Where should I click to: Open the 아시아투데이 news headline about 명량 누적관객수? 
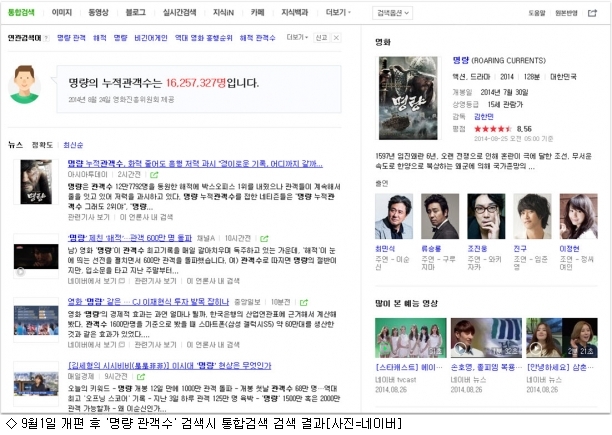tap(195, 163)
